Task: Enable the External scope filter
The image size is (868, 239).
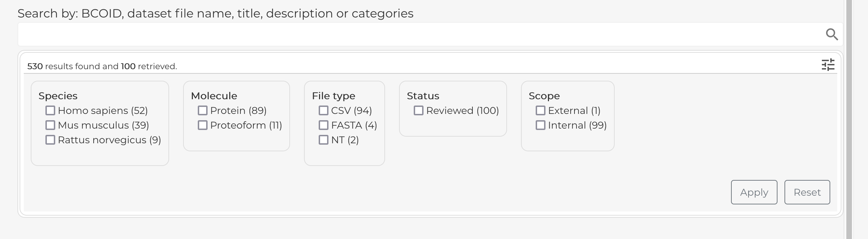Action: tap(540, 110)
